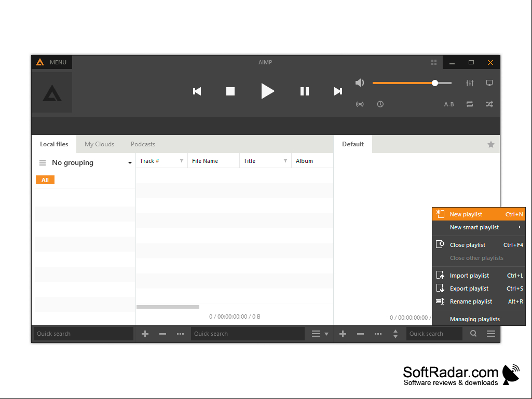Select the All filter tag
532x399 pixels.
45,180
